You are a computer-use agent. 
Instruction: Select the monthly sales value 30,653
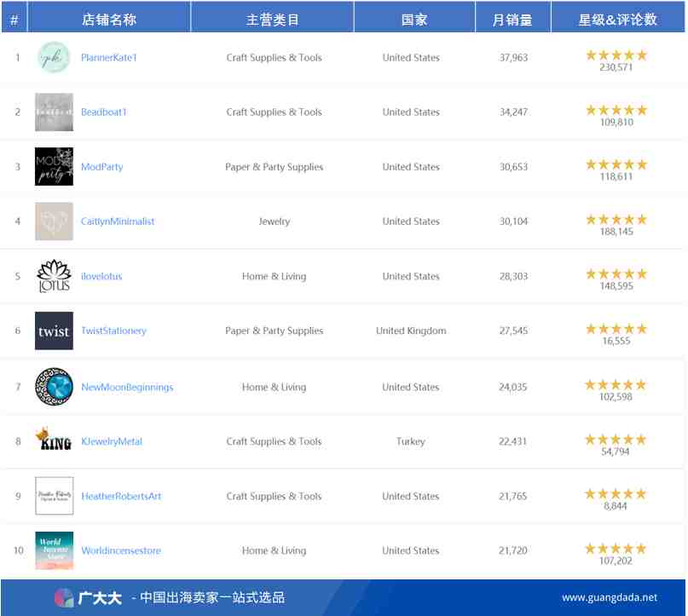pyautogui.click(x=513, y=167)
